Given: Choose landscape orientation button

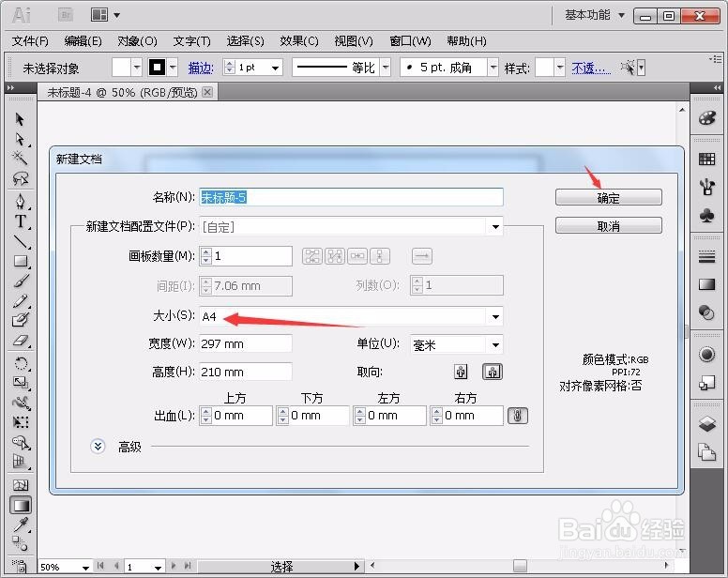Looking at the screenshot, I should coord(493,372).
